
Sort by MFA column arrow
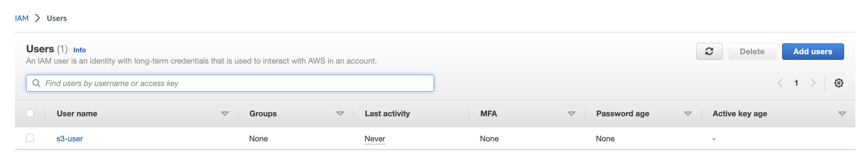tap(571, 114)
